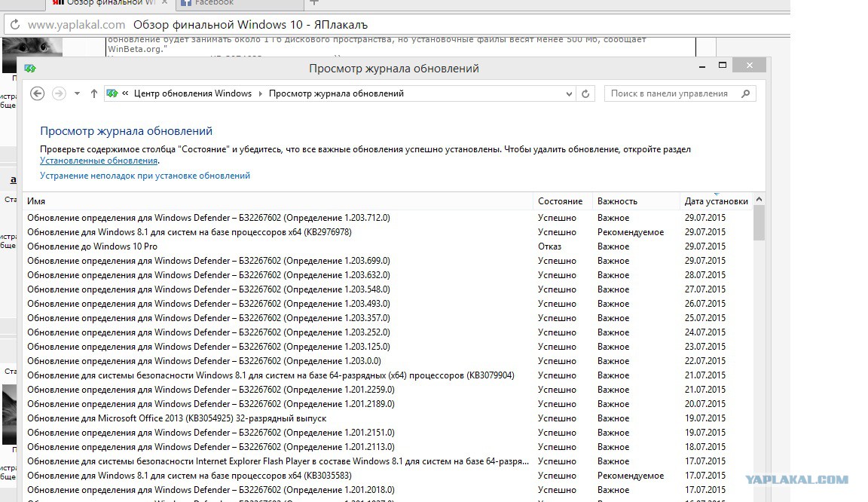Select the Defender definition 1.201.2018.0 row
This screenshot has height=502, width=868.
pos(387,491)
